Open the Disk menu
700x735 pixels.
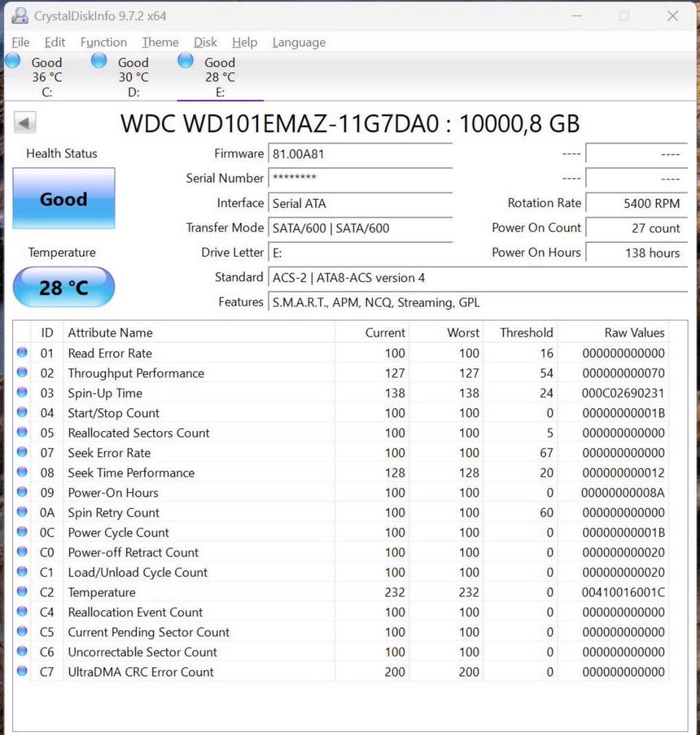(x=206, y=42)
